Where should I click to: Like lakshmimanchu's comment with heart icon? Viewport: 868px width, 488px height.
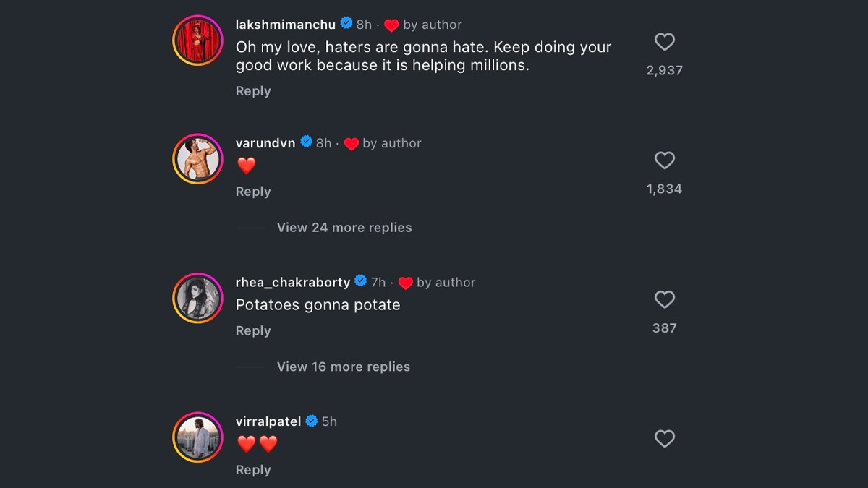click(664, 42)
